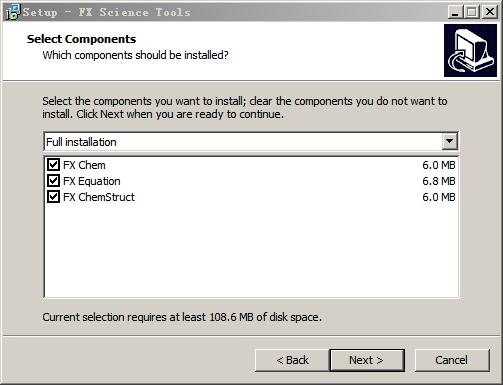503x385 pixels.
Task: Click the 6.8 MB size of FX Equation
Action: click(x=439, y=181)
